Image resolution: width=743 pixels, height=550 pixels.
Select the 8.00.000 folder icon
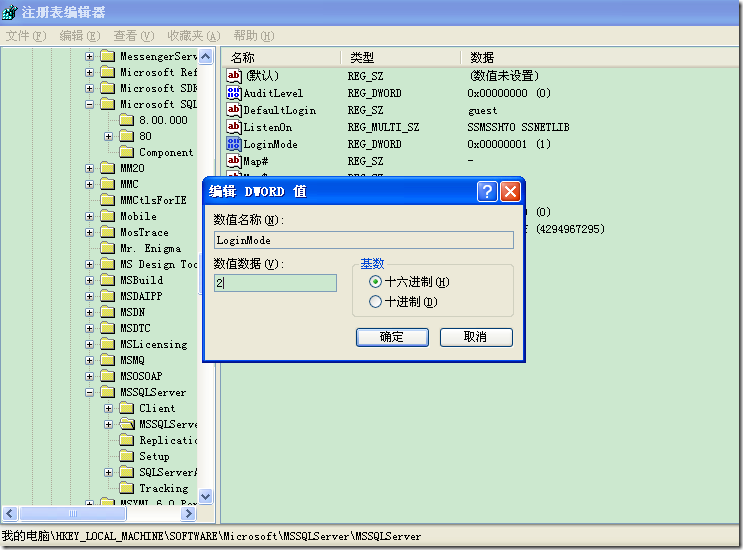coord(127,120)
